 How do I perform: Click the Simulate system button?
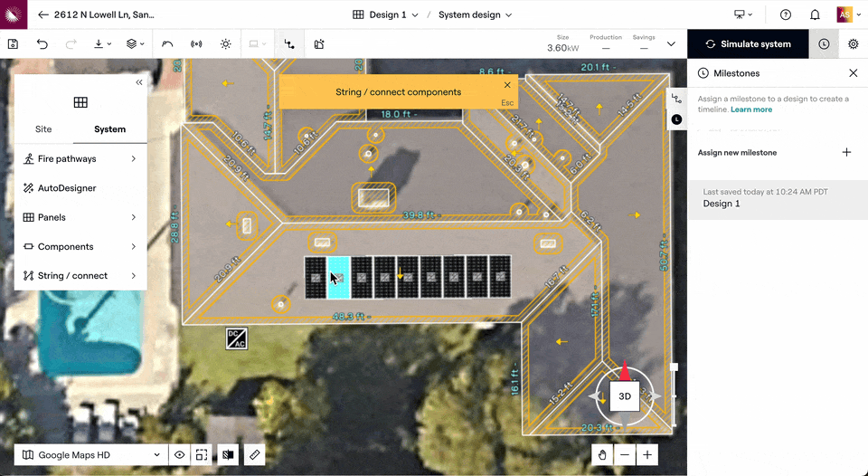[748, 43]
